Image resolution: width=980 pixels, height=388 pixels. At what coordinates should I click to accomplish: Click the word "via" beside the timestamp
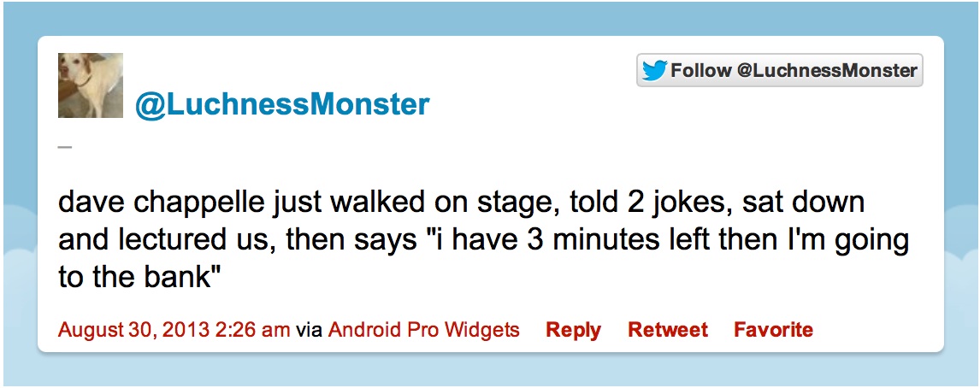(309, 330)
